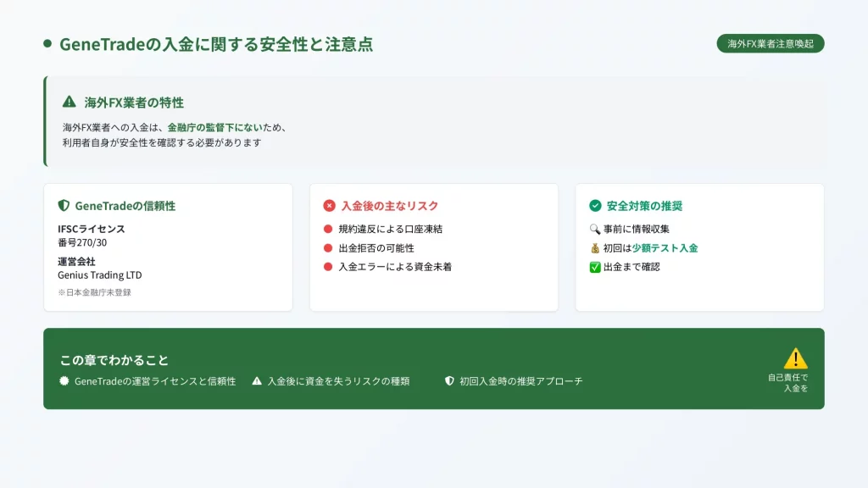Click the green checkmark icon beside 安全対策の推奨

point(595,206)
